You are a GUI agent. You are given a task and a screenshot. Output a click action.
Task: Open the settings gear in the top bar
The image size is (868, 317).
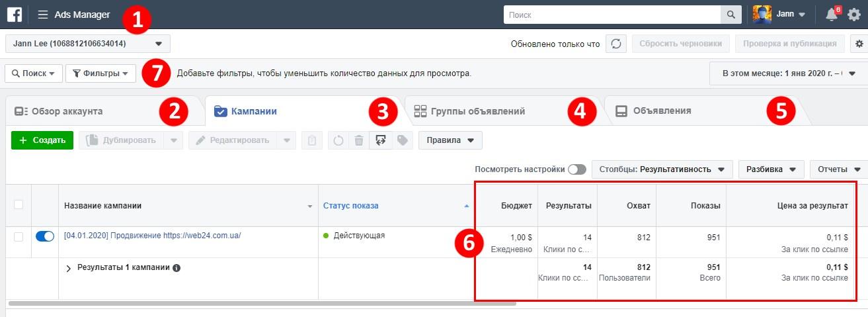click(x=854, y=15)
